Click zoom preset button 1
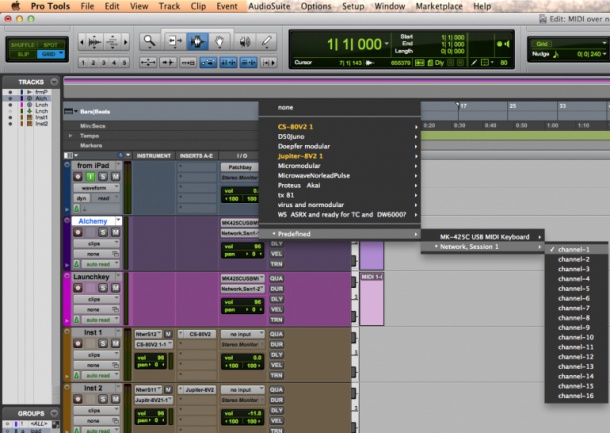 [83, 62]
